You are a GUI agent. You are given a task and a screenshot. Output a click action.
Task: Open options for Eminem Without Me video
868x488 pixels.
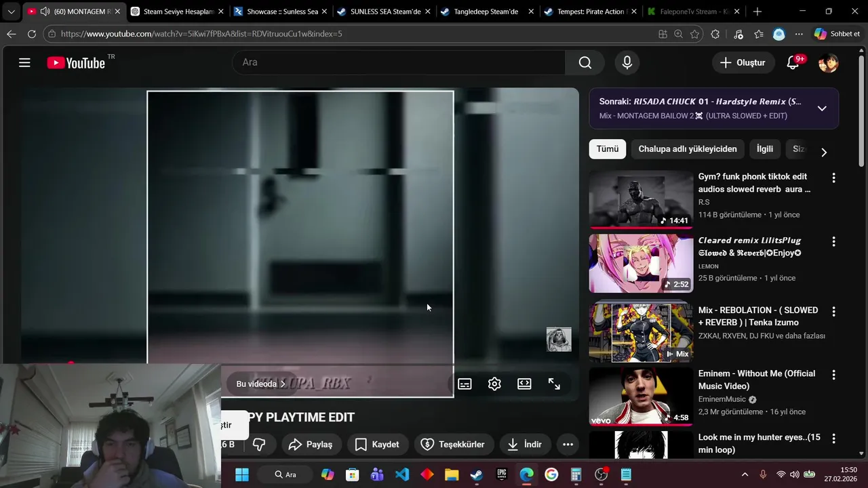(833, 374)
